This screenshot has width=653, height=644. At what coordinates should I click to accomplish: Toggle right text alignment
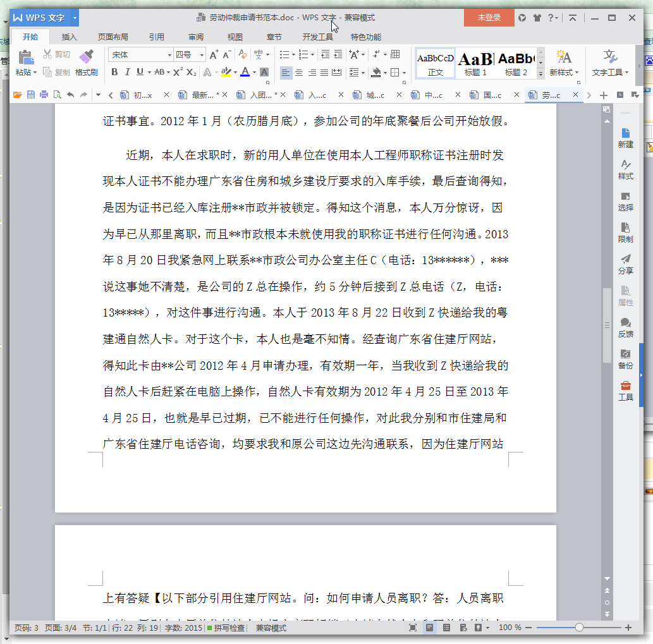click(x=312, y=73)
